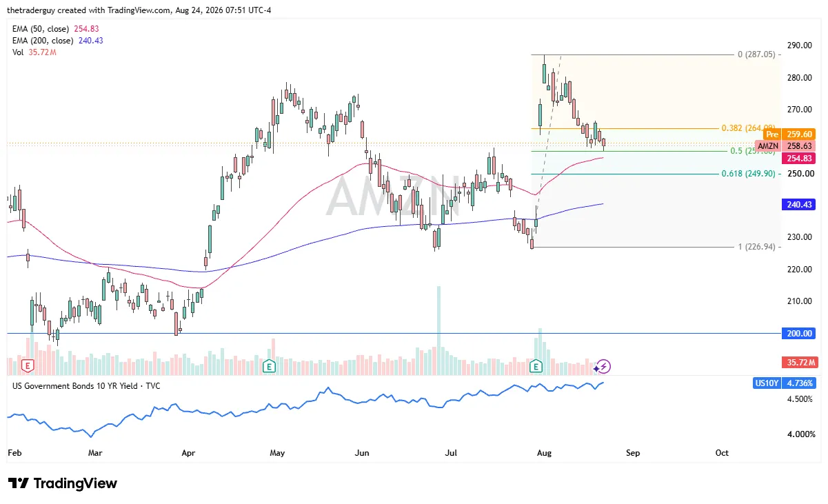This screenshot has height=504, width=828.
Task: Click the 4.736% yield value label
Action: click(800, 383)
